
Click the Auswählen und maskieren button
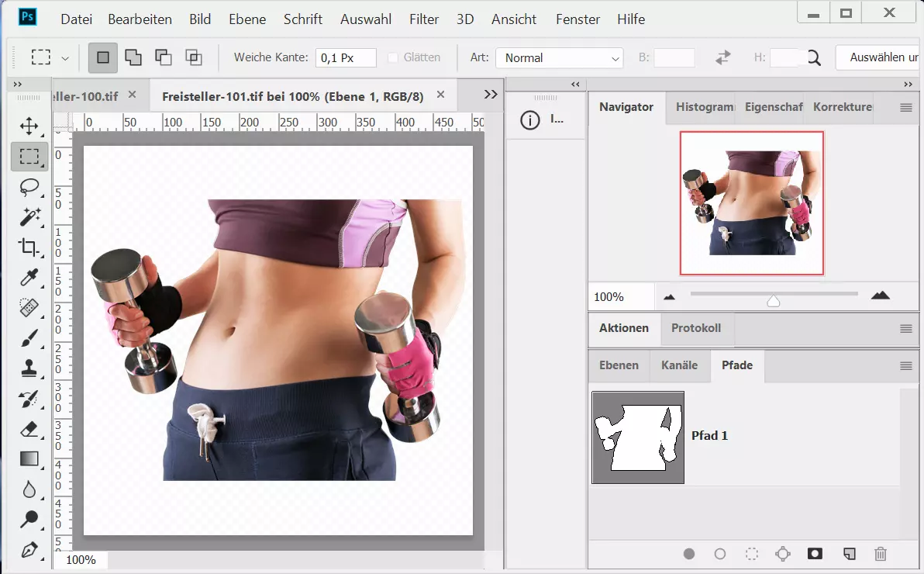[881, 57]
